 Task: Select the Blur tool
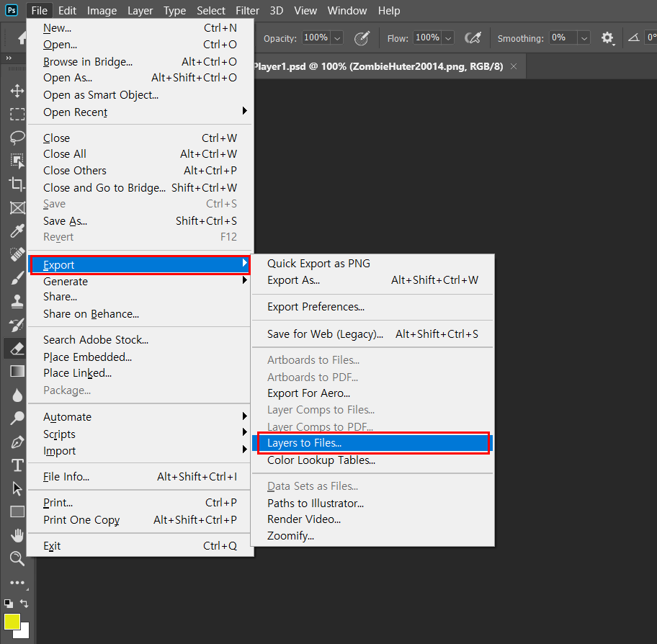(x=17, y=395)
